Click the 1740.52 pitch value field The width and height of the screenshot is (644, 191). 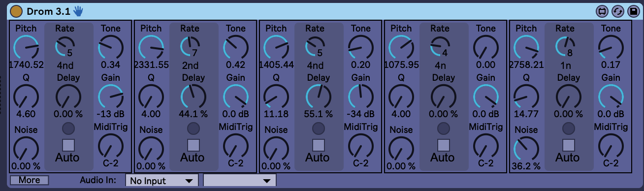pos(26,64)
